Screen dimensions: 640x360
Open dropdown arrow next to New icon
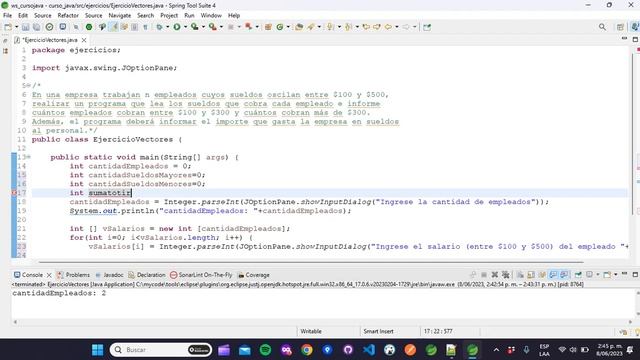click(x=16, y=27)
